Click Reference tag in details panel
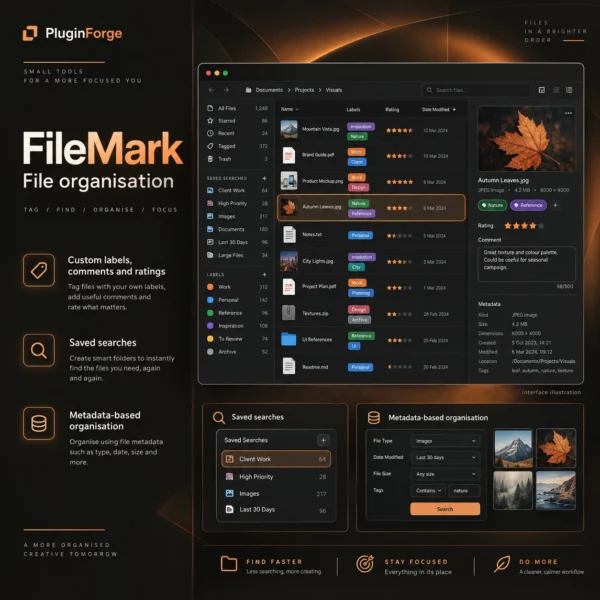This screenshot has height=600, width=600. (x=528, y=205)
